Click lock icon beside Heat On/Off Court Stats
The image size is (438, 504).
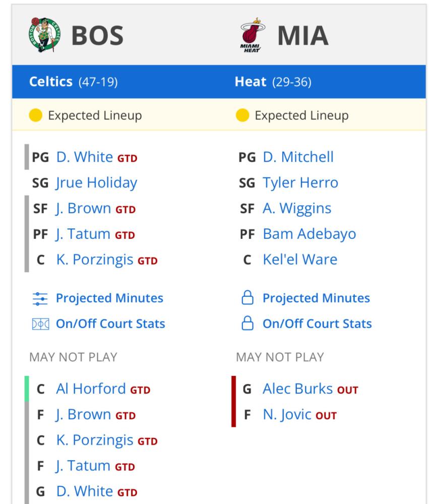[247, 324]
